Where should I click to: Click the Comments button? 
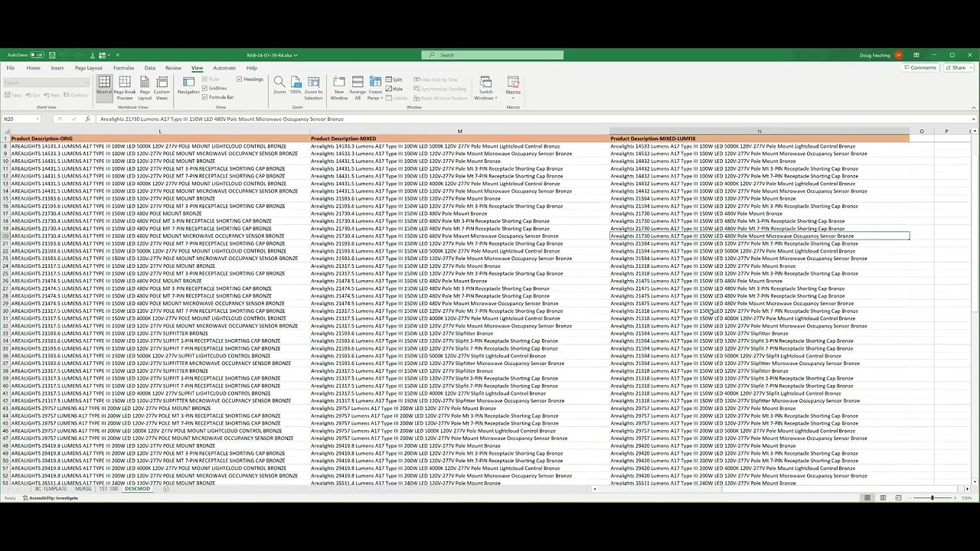click(x=921, y=68)
